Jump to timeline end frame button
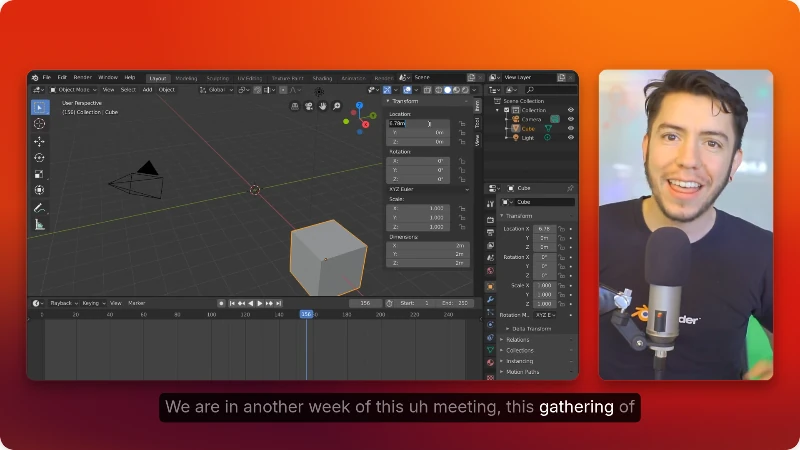This screenshot has width=800, height=450. point(279,304)
